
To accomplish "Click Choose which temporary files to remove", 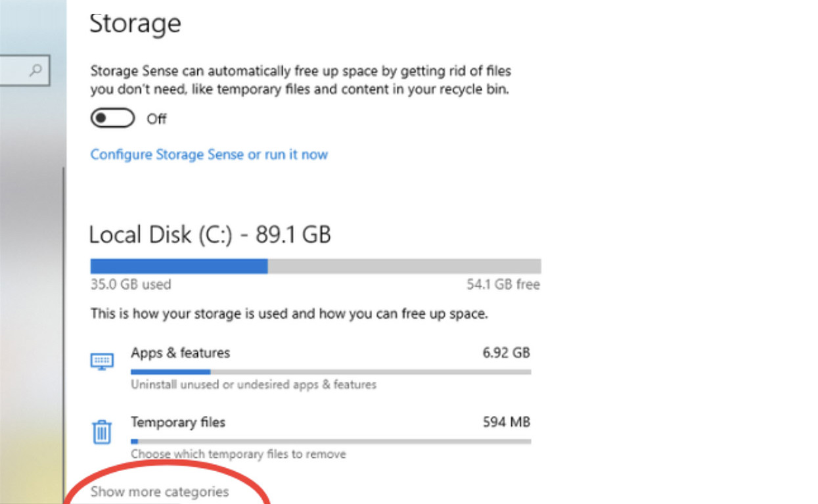I will (x=238, y=454).
